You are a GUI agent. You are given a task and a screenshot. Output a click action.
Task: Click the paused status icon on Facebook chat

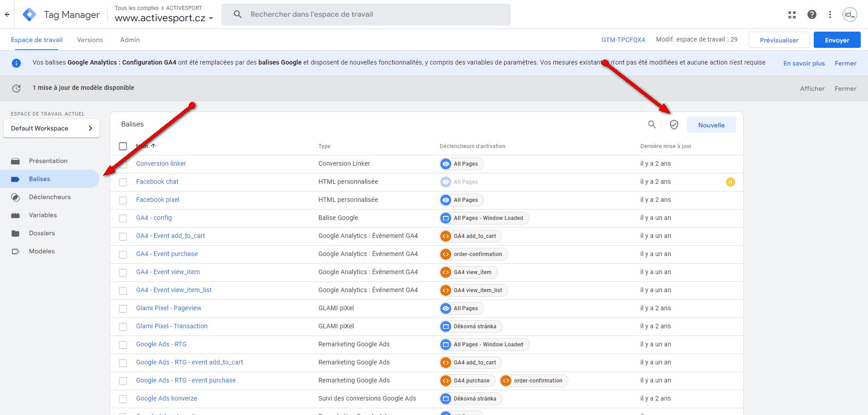click(x=731, y=182)
